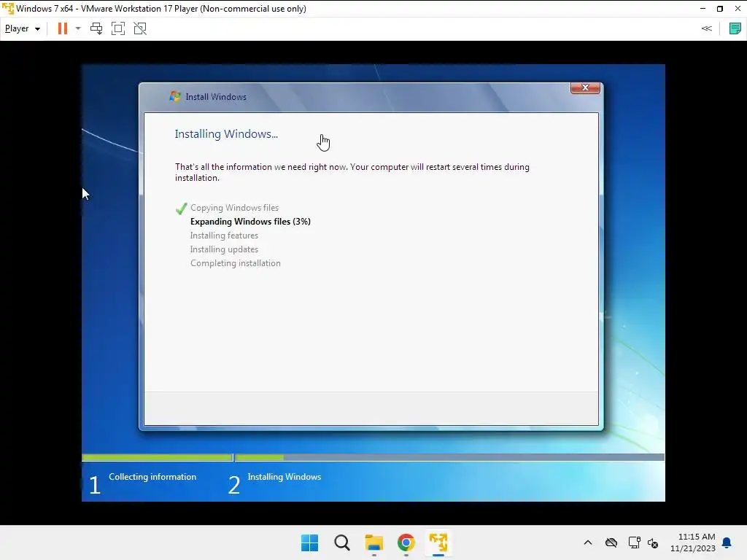Open the Windows Start menu
Image resolution: width=747 pixels, height=560 pixels.
pos(309,542)
